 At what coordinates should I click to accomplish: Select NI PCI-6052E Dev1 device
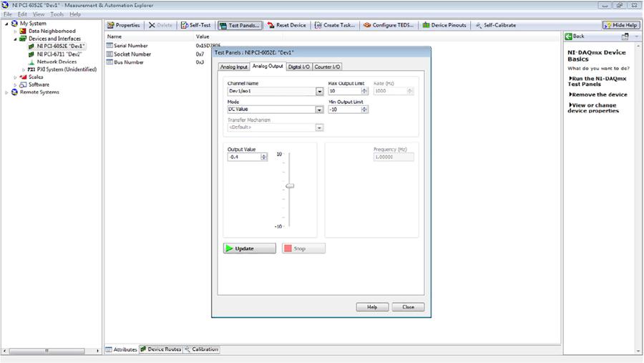pos(60,46)
